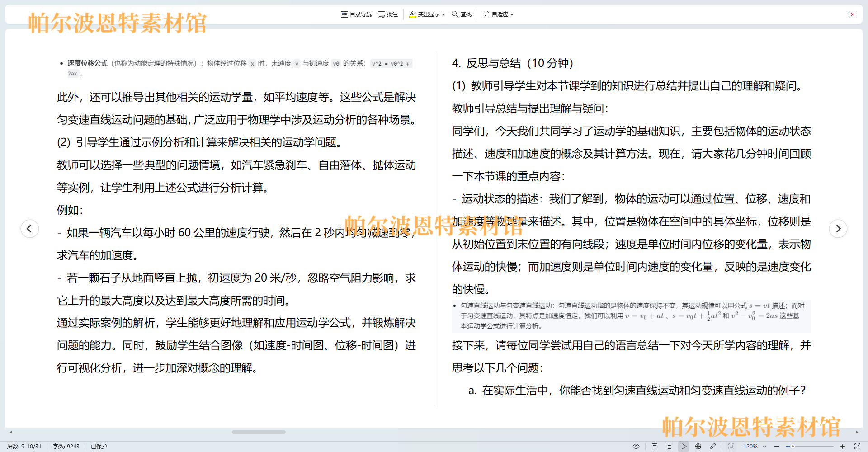The height and width of the screenshot is (452, 868).
Task: Switch to page layout view icon
Action: [x=655, y=447]
